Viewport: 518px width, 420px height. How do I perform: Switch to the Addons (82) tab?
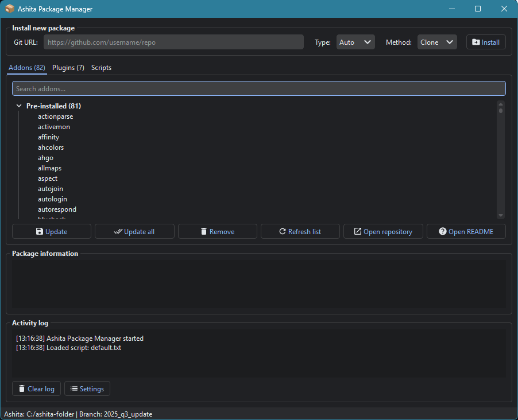[27, 68]
